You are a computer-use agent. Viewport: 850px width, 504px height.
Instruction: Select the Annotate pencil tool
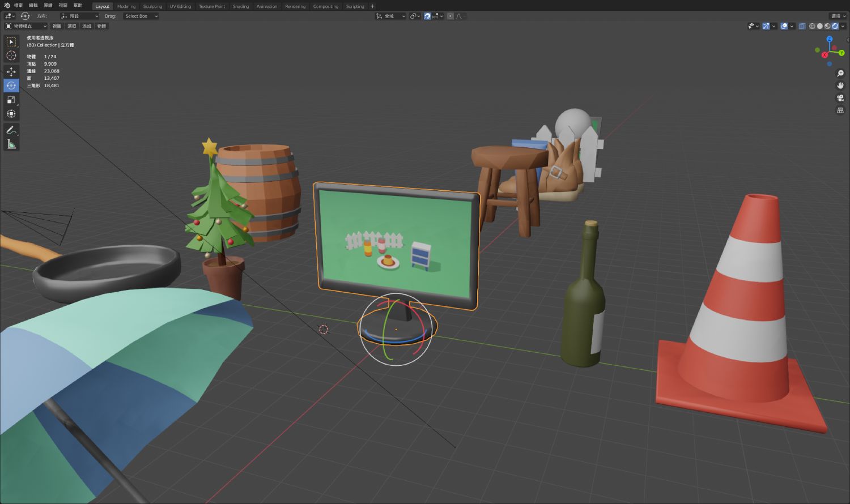coord(11,130)
